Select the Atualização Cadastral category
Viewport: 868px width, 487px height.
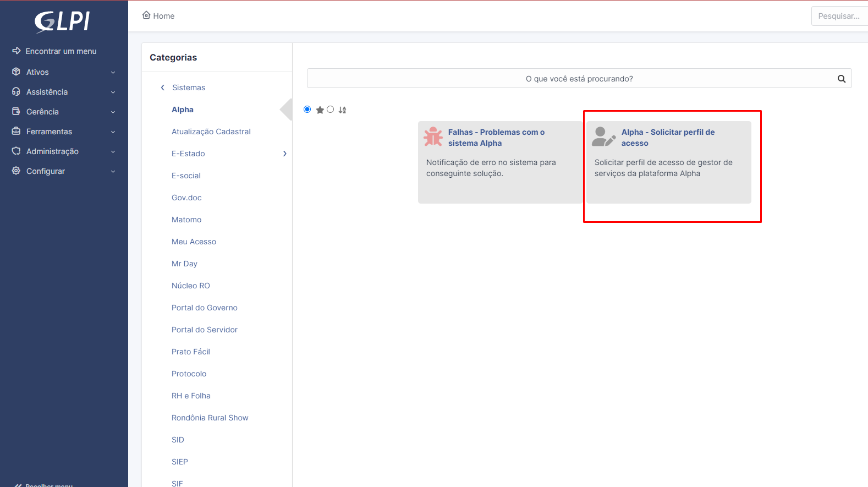[x=211, y=132]
